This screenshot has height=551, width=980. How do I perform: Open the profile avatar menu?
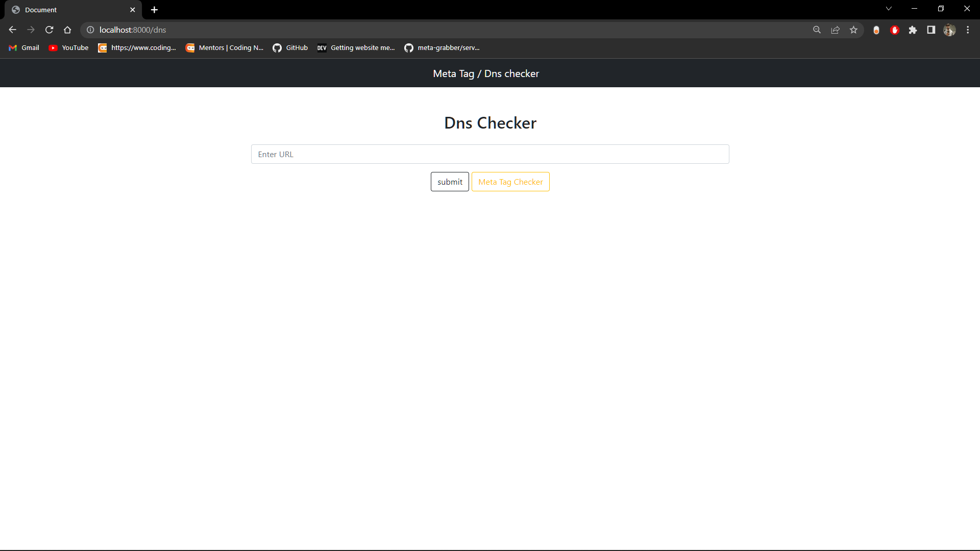[x=949, y=30]
